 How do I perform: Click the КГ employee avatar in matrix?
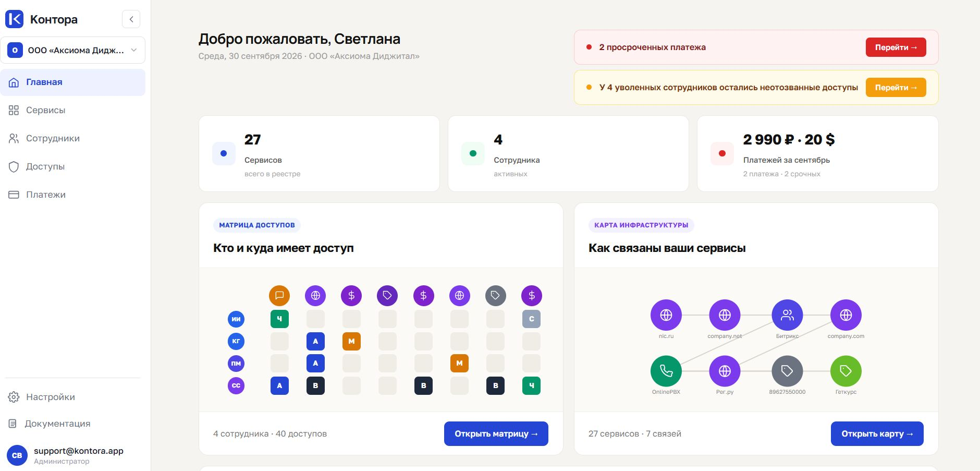click(236, 341)
